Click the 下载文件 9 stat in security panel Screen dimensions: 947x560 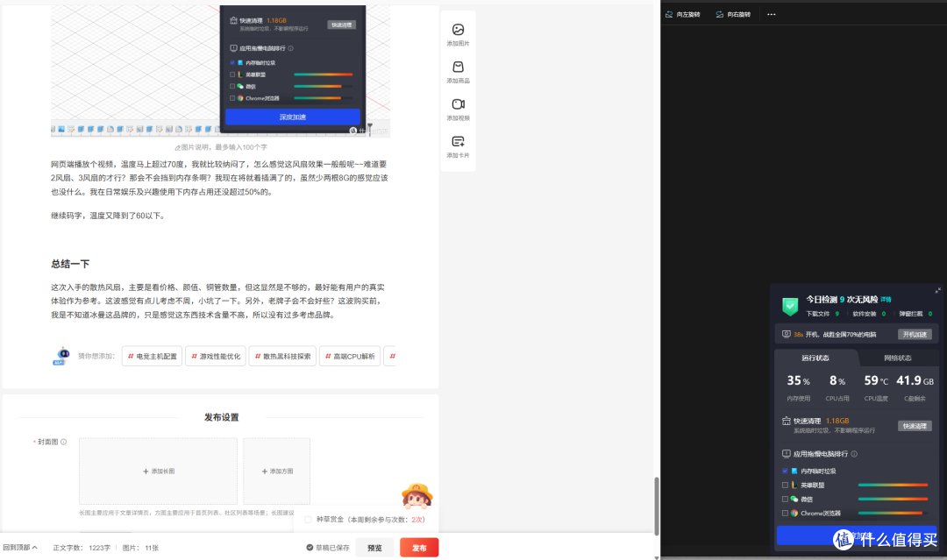pyautogui.click(x=822, y=314)
